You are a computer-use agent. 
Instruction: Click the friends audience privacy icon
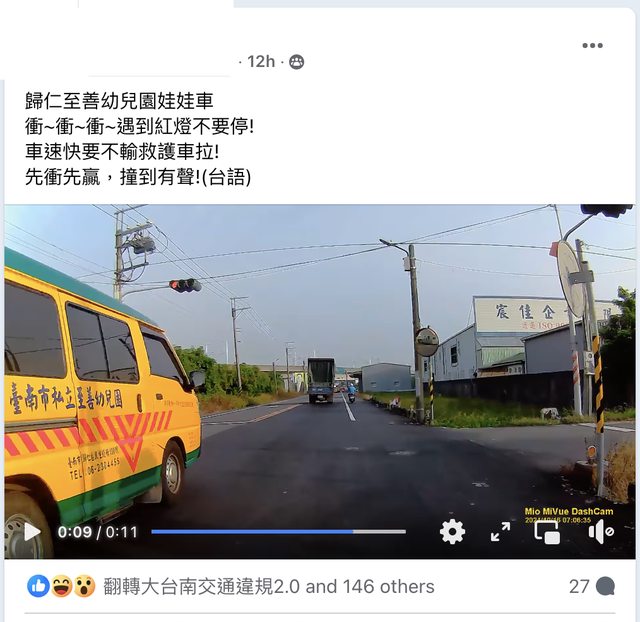click(x=296, y=62)
